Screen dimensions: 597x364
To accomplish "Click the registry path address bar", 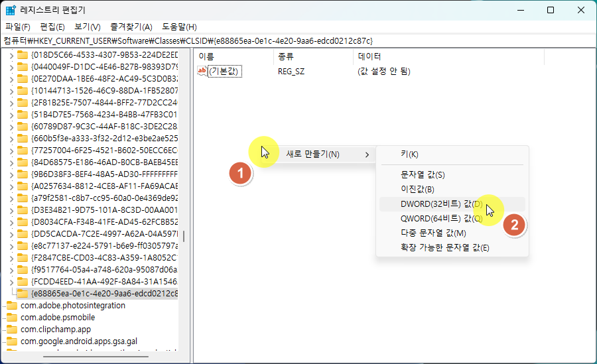I will [298, 40].
